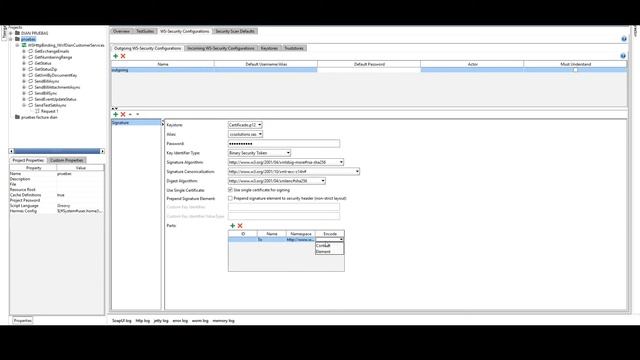Click the SendEventUpdateStatus operation icon

point(31,99)
